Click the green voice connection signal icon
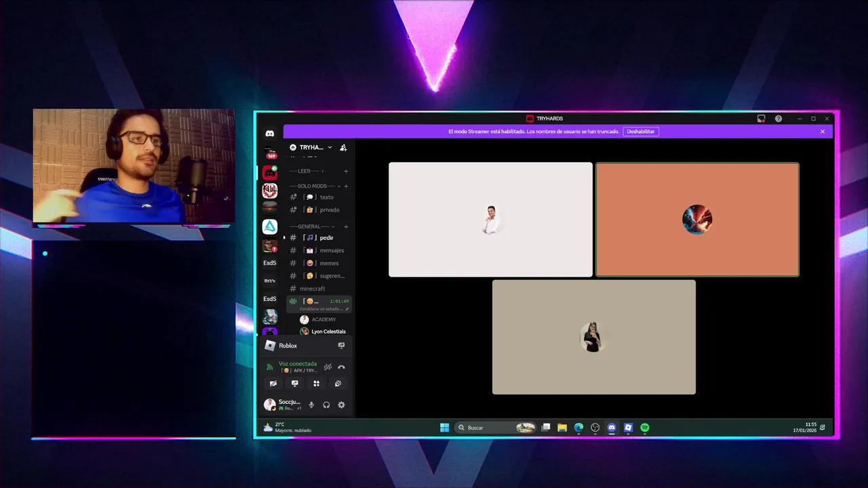The width and height of the screenshot is (868, 488). tap(269, 367)
